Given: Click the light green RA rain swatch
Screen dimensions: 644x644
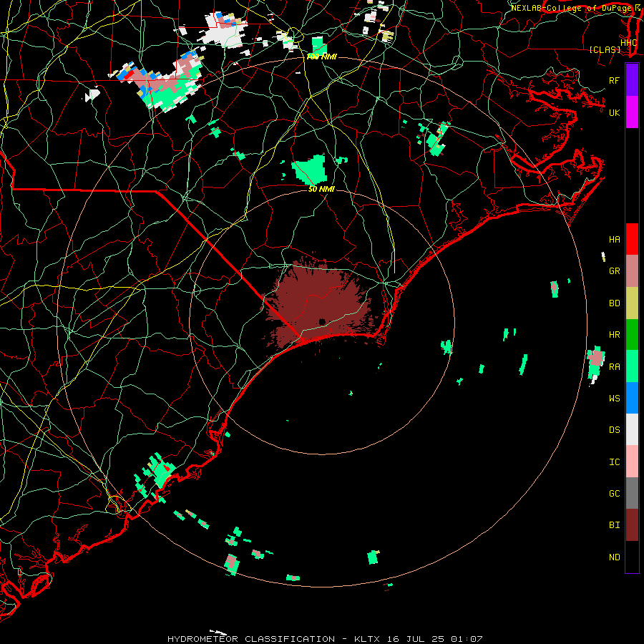Looking at the screenshot, I should 632,366.
